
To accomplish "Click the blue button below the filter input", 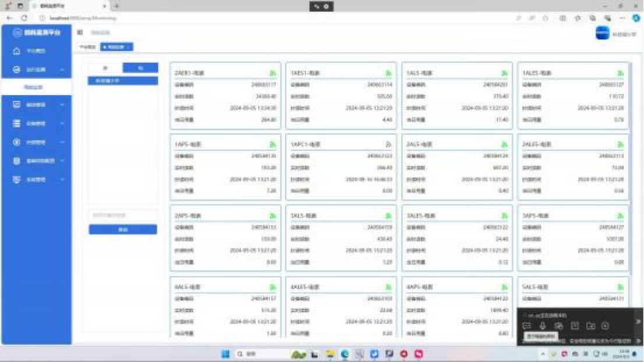I will pyautogui.click(x=123, y=230).
